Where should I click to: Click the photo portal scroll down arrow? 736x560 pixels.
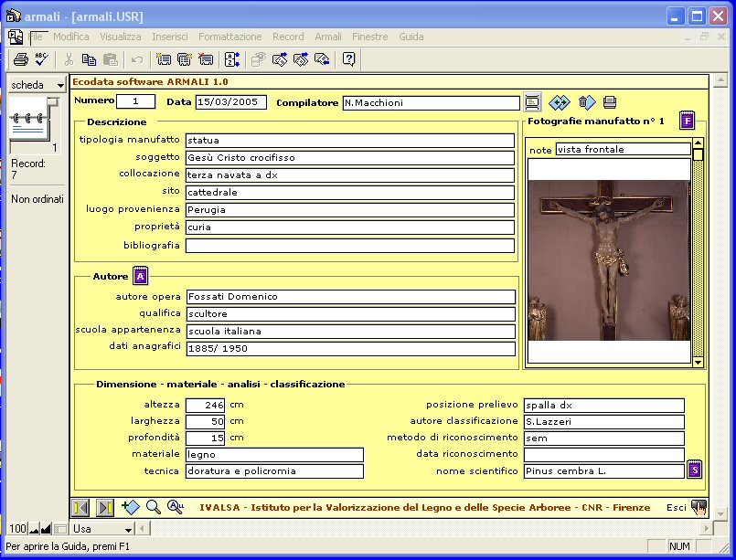tap(698, 362)
